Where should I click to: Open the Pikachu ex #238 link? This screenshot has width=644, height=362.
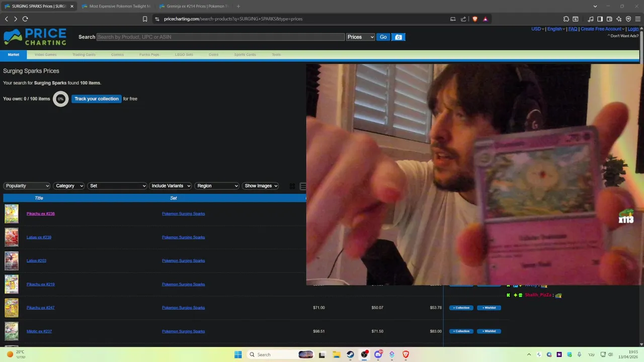(41, 214)
